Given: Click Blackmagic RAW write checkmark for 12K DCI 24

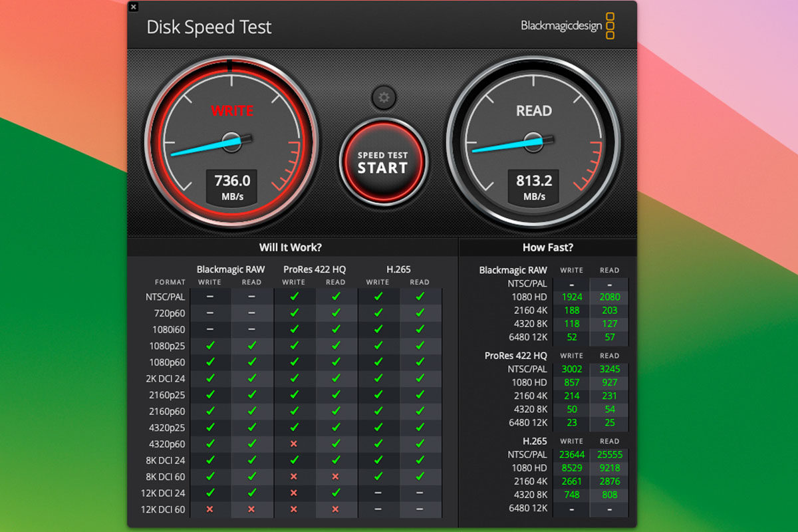Looking at the screenshot, I should (x=210, y=493).
